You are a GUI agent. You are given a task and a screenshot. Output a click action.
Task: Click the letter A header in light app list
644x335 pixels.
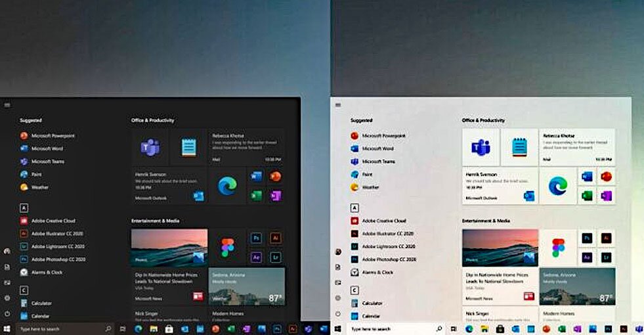tap(354, 208)
